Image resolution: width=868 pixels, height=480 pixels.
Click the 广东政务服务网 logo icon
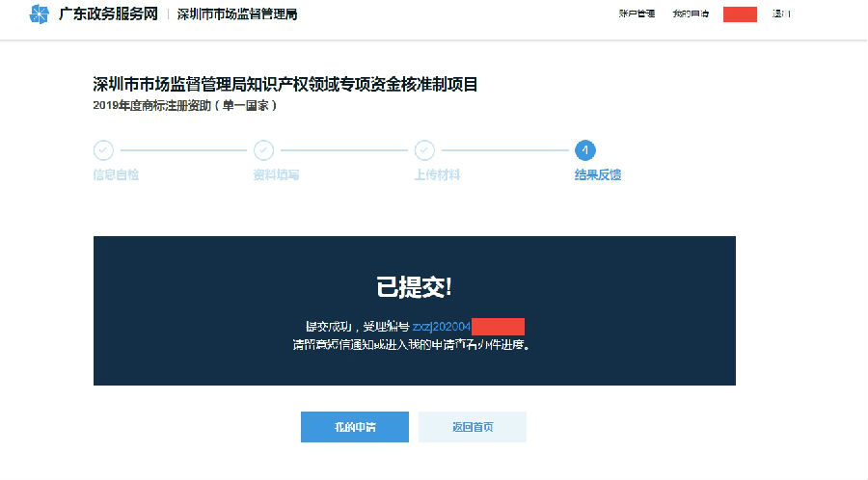[39, 14]
